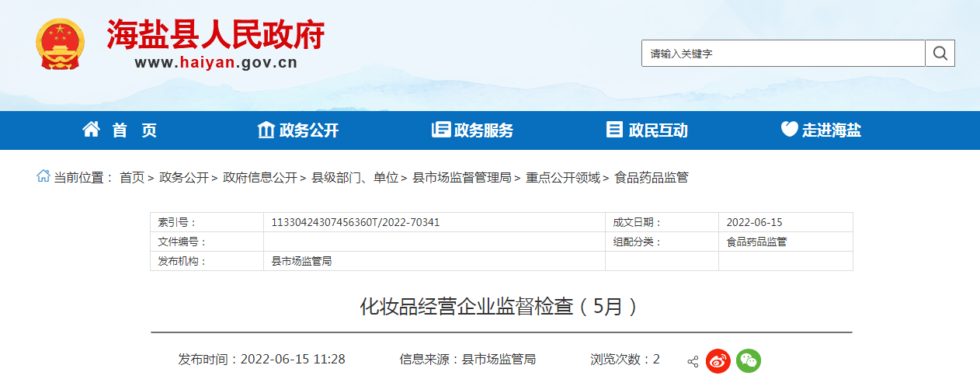Open the 走进海盐 navigation menu
This screenshot has width=980, height=386.
(832, 130)
